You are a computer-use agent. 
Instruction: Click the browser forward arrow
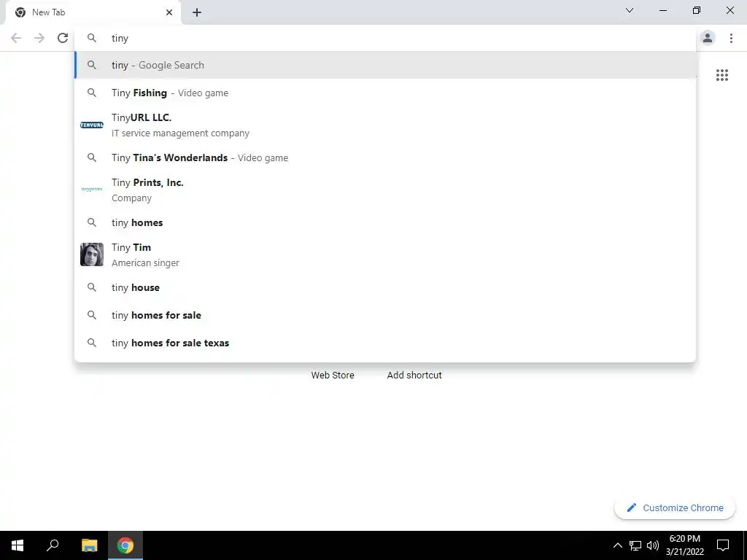(39, 38)
